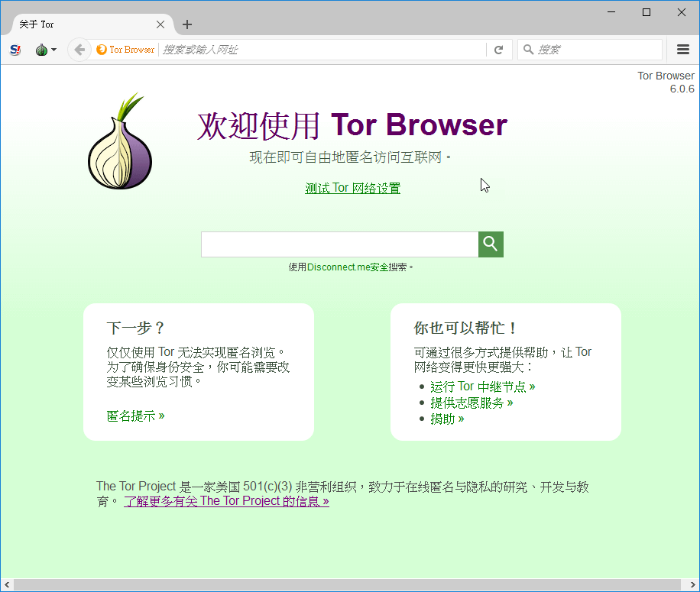Screen dimensions: 700x592
Task: Open the 捐助 donation link
Action: click(447, 419)
